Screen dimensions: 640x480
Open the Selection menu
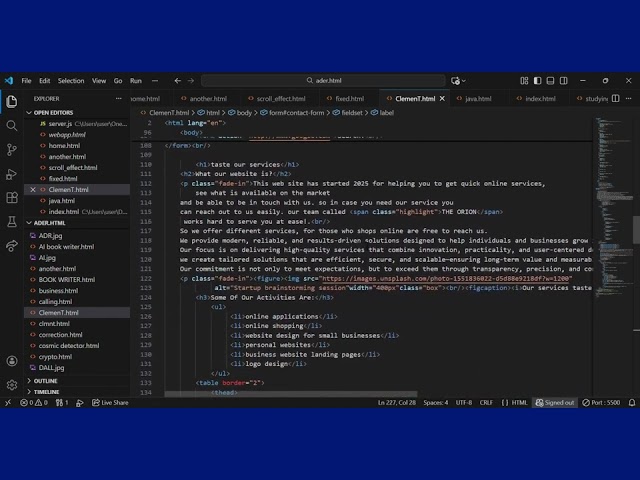click(71, 81)
